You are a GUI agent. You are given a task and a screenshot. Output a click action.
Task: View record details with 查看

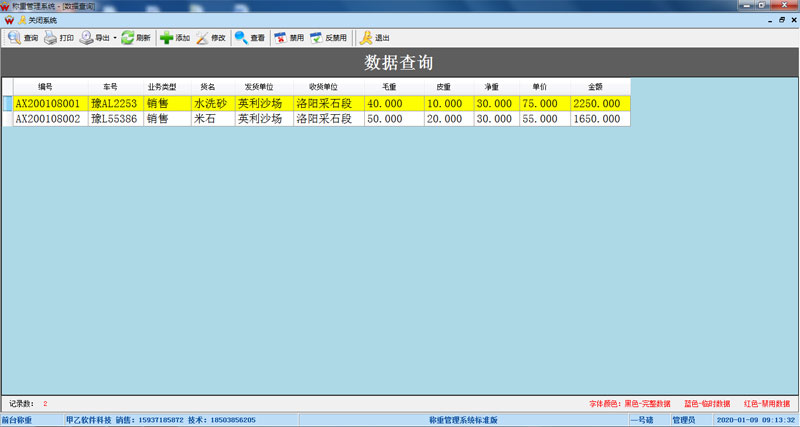(x=249, y=38)
